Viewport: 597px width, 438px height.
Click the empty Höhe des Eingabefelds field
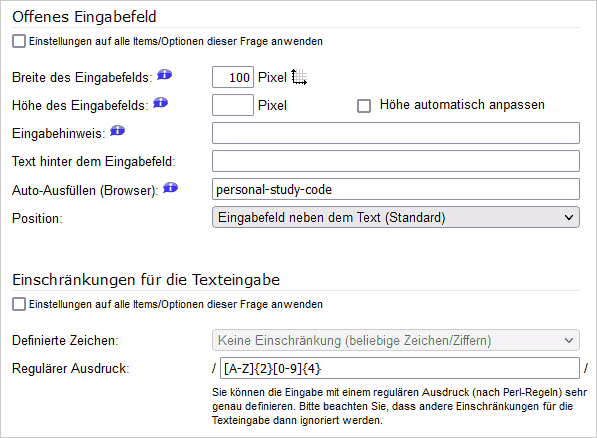233,105
